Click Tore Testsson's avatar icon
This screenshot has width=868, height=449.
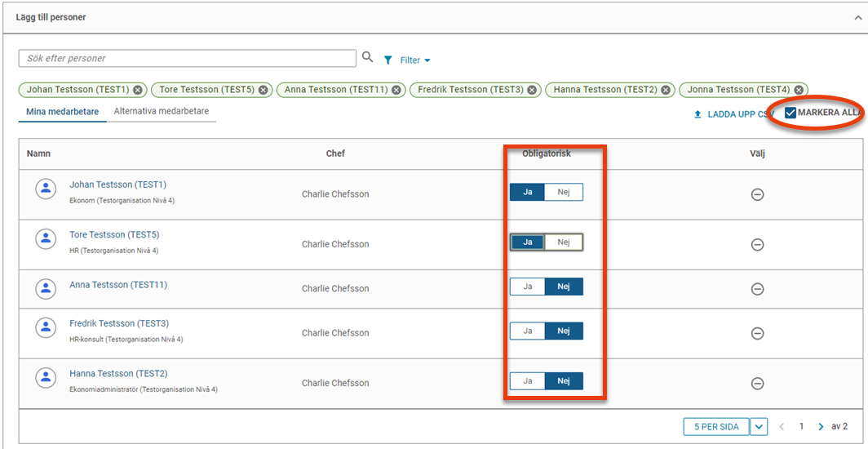pyautogui.click(x=46, y=238)
